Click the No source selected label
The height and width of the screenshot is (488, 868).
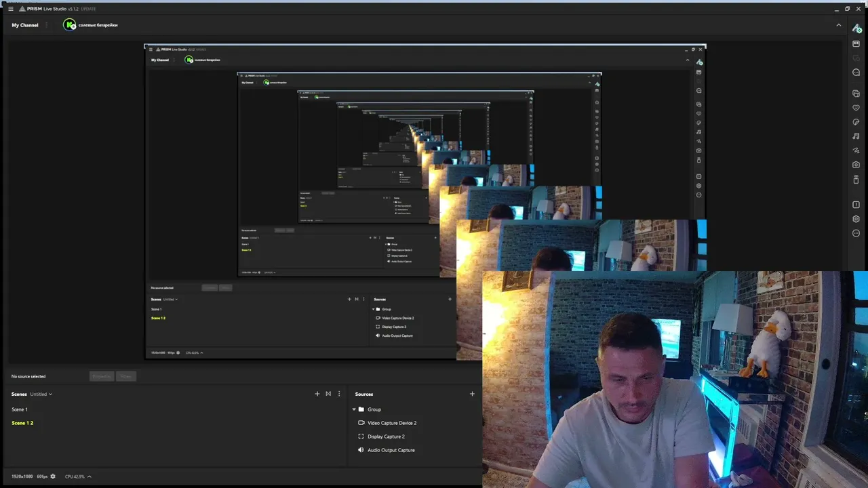pyautogui.click(x=28, y=376)
